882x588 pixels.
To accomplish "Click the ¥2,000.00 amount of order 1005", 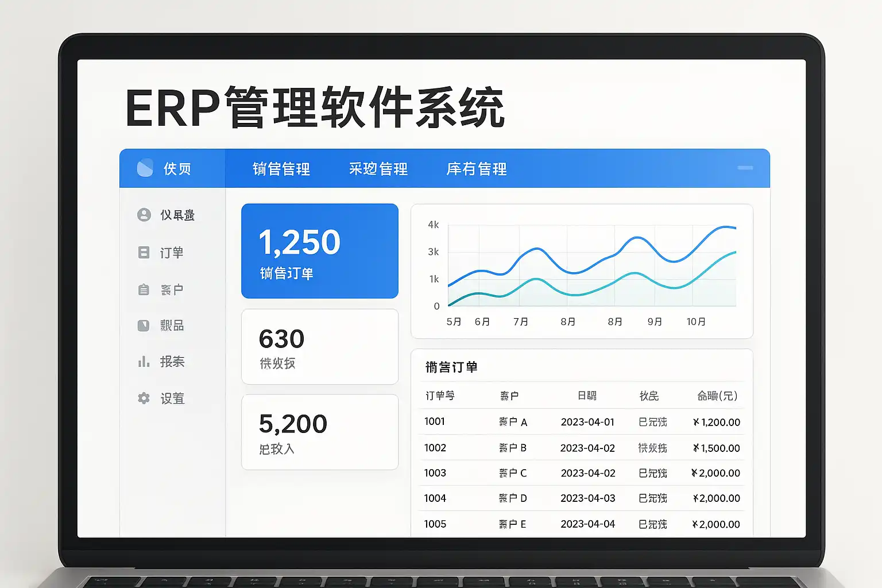I will click(x=716, y=524).
